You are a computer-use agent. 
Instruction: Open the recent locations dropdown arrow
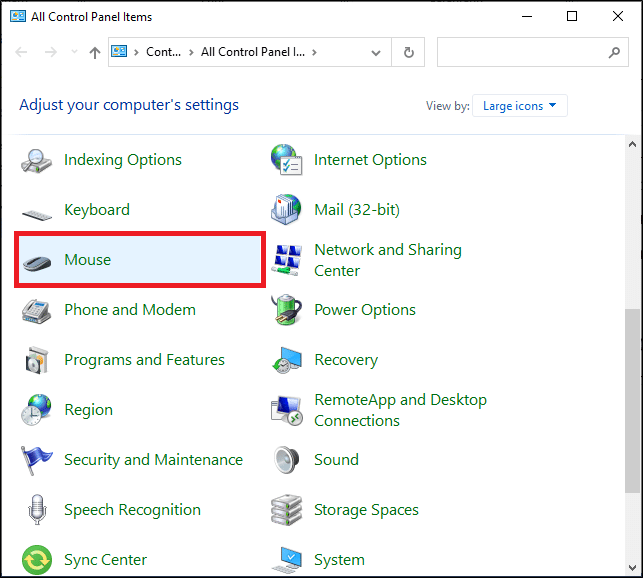(73, 53)
